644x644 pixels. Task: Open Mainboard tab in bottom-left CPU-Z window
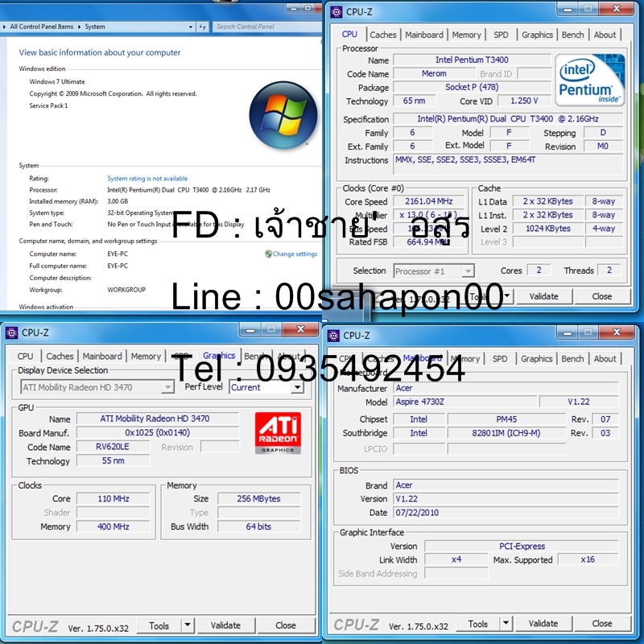pyautogui.click(x=102, y=356)
